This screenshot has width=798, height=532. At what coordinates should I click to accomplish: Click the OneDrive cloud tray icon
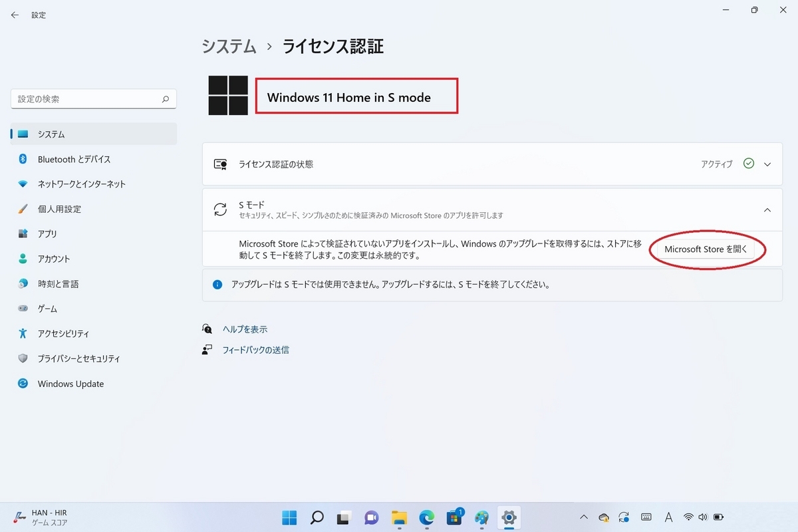604,517
